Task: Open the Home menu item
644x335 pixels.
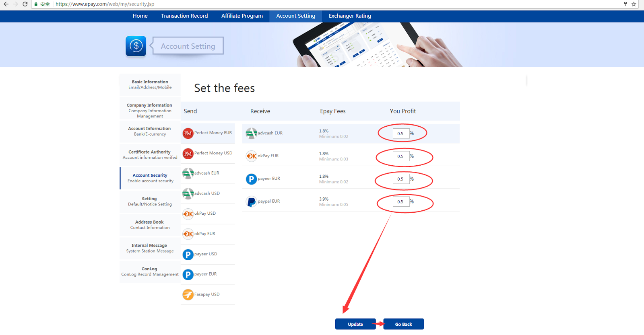Action: [140, 16]
